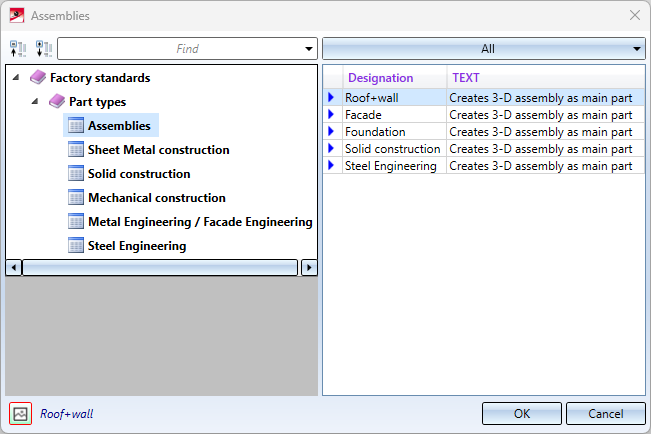Collapse the Factory standards tree node
651x434 pixels.
(16, 77)
